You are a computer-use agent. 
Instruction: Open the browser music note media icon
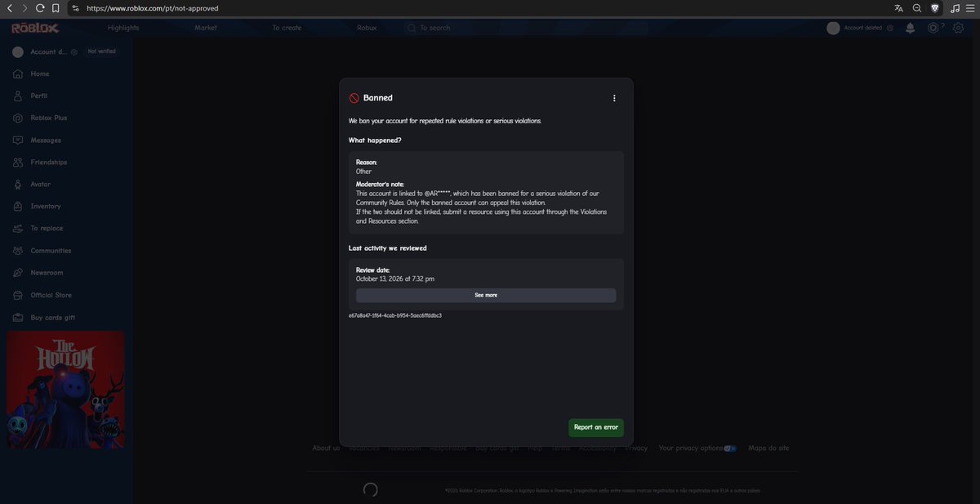955,8
